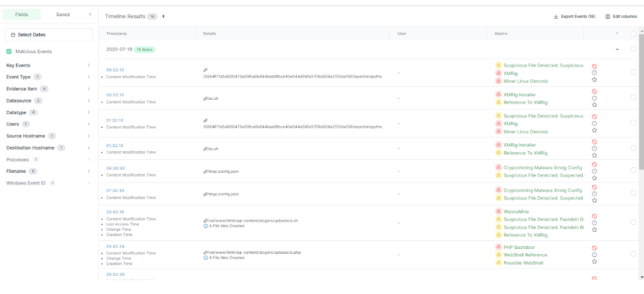Screen dimensions: 644x294
Task: Select the Fields tab
Action: (21, 14)
